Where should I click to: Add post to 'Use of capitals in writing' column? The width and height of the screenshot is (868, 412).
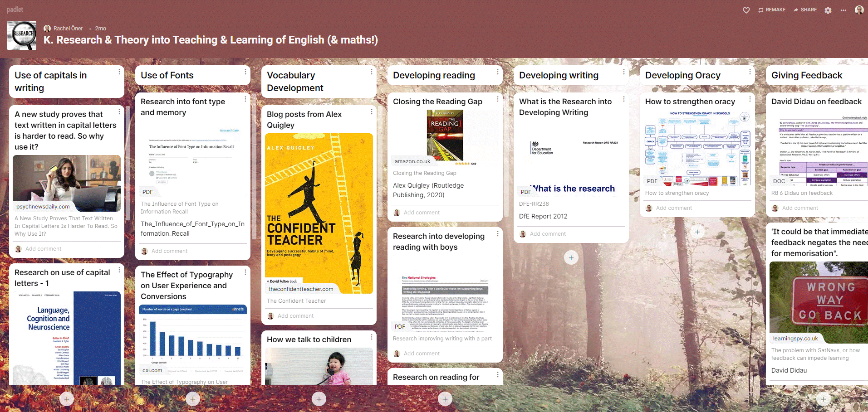coord(67,399)
